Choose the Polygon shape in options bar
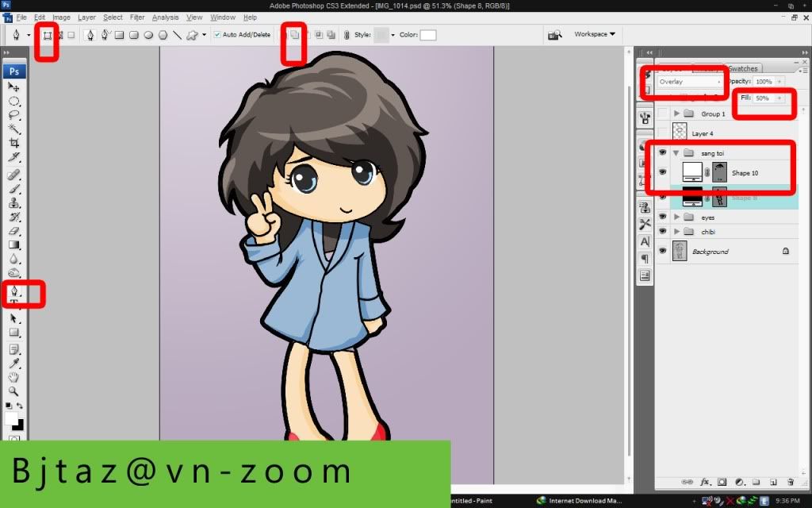This screenshot has height=508, width=812. click(163, 35)
